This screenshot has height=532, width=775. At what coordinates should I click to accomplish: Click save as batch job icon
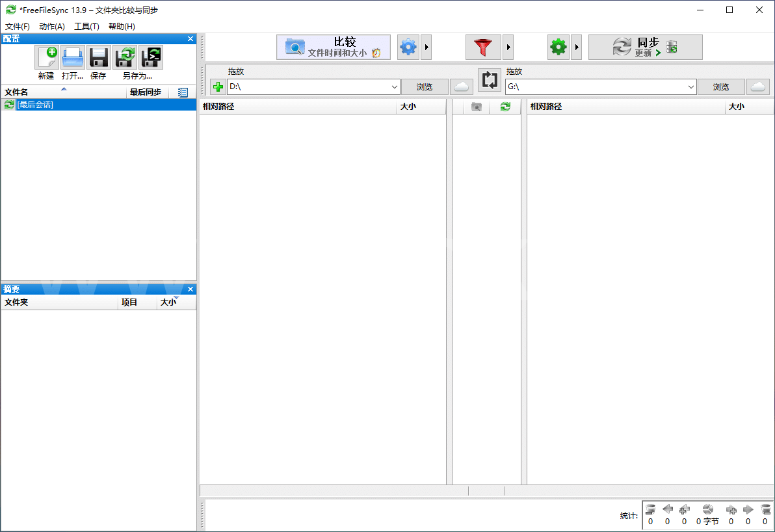(x=151, y=58)
